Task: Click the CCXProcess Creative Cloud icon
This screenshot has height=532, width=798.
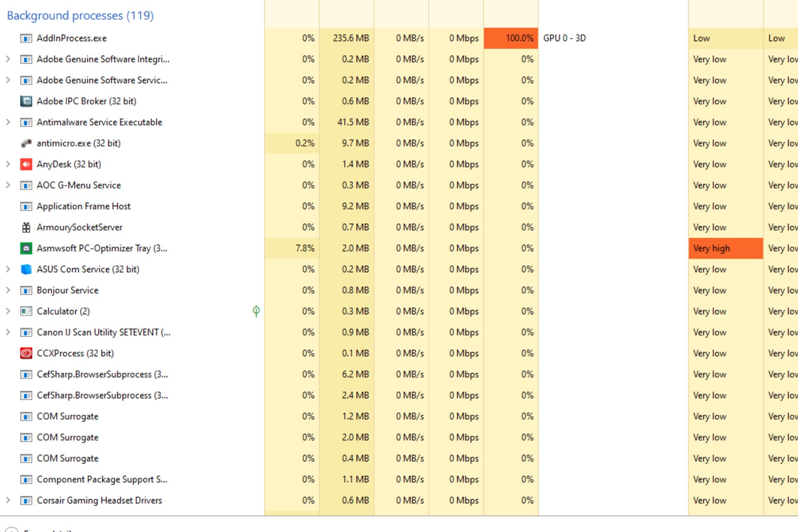Action: 26,353
